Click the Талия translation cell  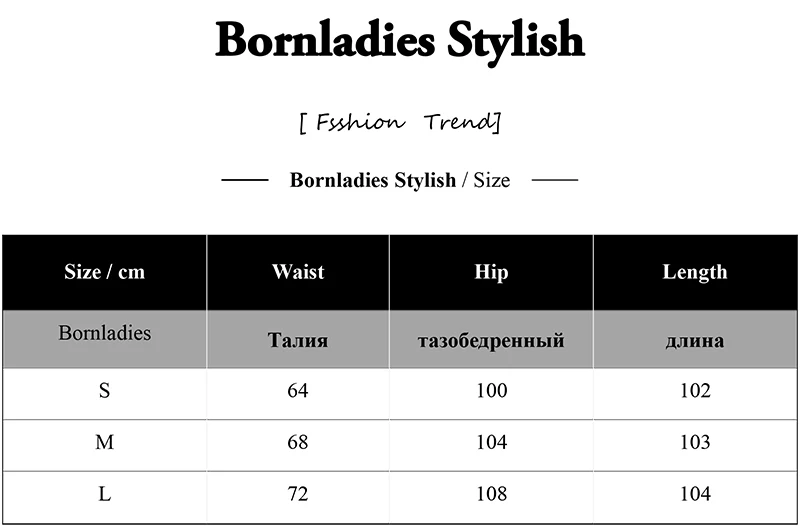point(298,340)
